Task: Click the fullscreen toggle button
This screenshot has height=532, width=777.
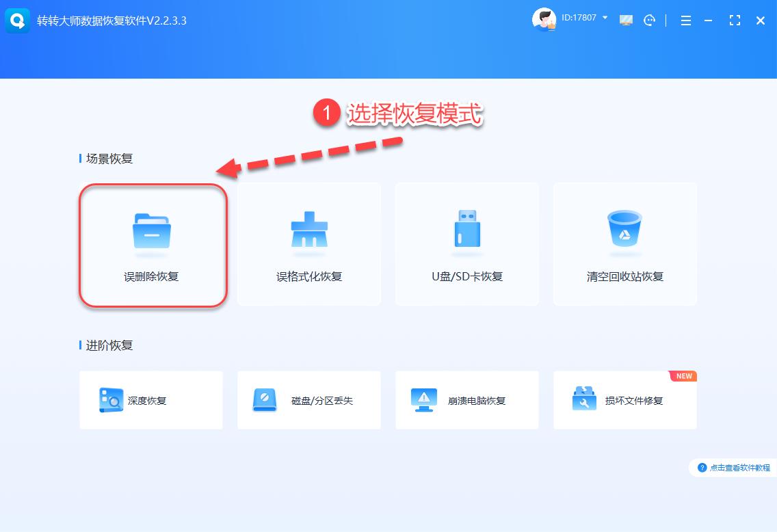Action: (x=735, y=21)
